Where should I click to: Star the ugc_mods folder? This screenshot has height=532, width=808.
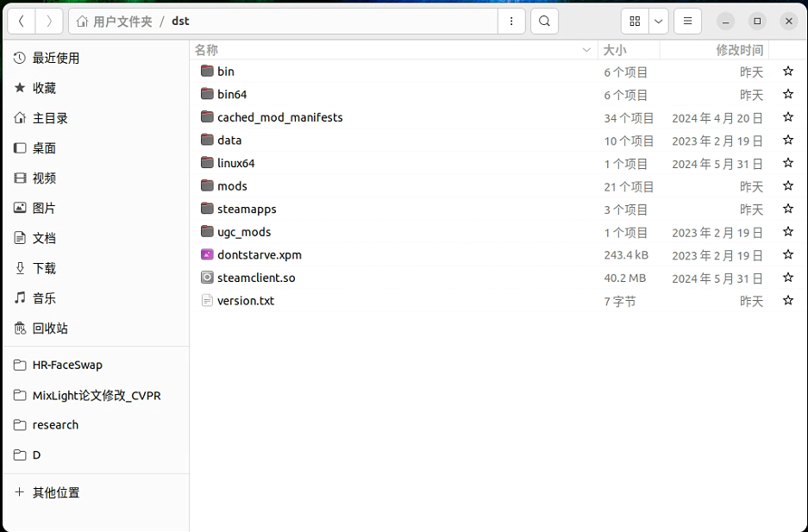coord(788,231)
